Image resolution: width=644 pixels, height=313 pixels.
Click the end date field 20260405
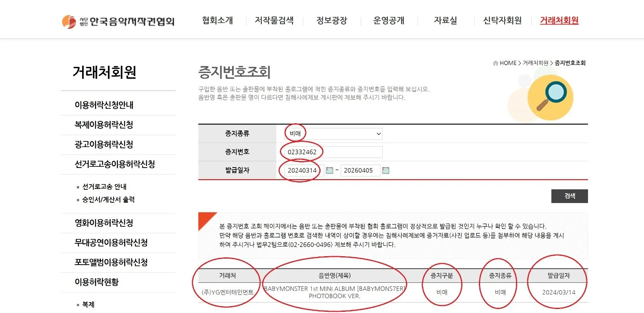pos(360,170)
